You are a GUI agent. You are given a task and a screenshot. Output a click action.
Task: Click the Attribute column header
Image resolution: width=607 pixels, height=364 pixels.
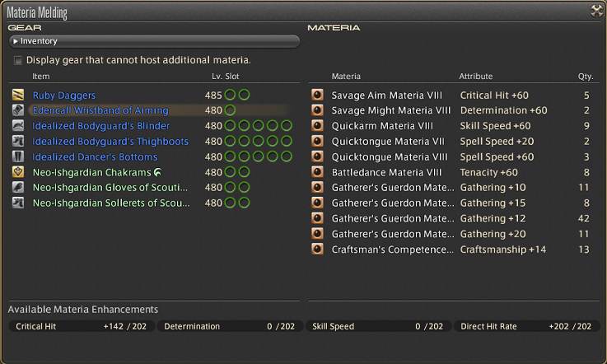[x=476, y=77]
